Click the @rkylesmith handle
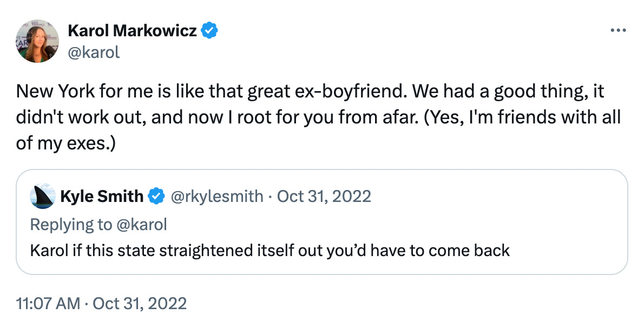The width and height of the screenshot is (644, 327). click(x=217, y=196)
